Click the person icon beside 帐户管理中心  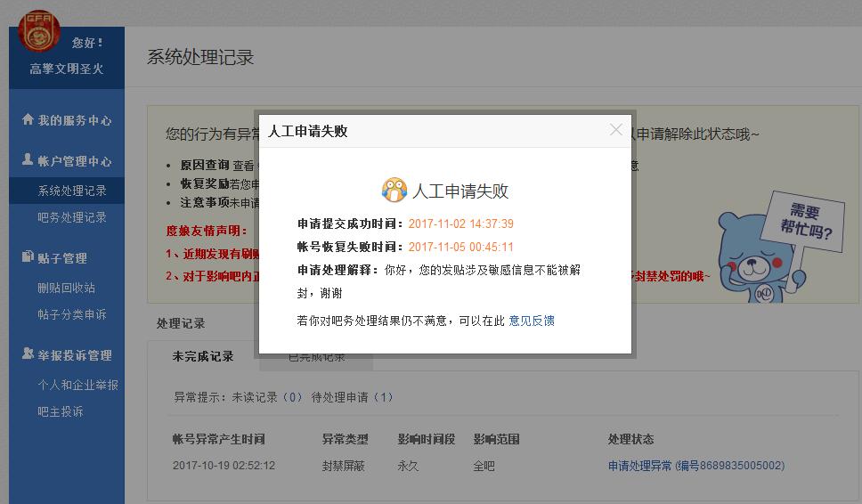pos(28,160)
